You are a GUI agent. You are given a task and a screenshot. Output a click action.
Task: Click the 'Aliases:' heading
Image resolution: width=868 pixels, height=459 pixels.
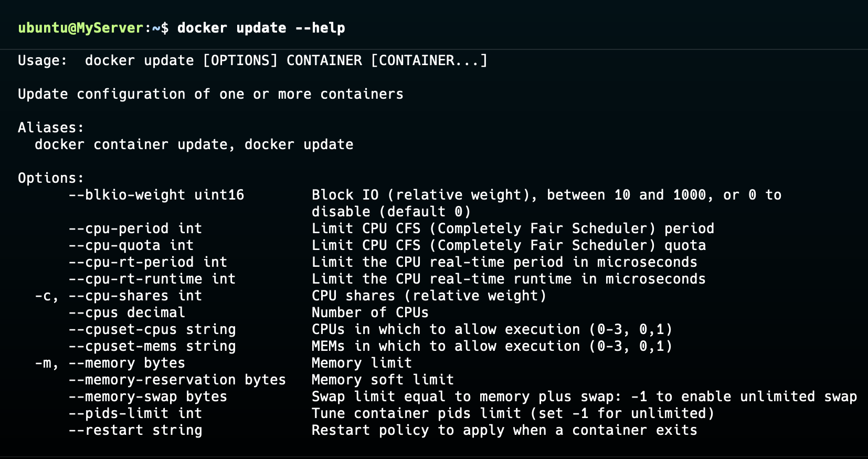[x=51, y=128]
